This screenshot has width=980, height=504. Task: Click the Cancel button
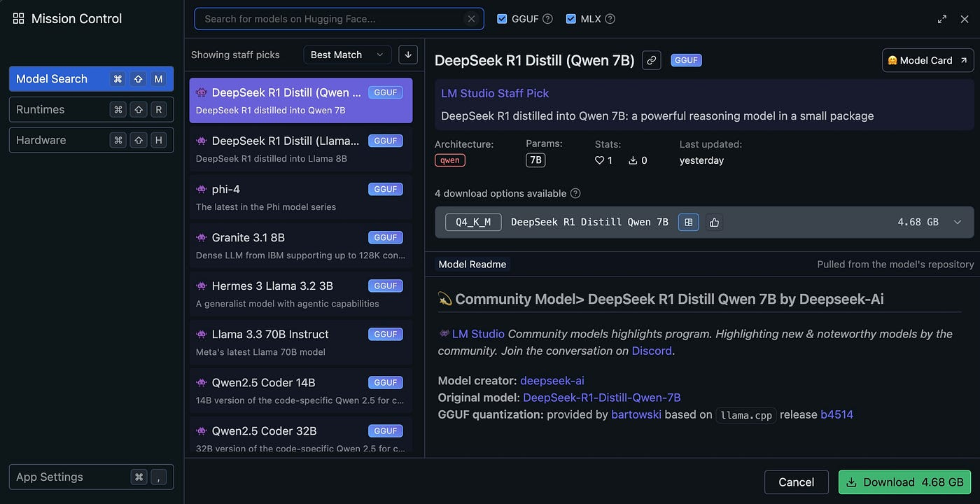coord(797,482)
